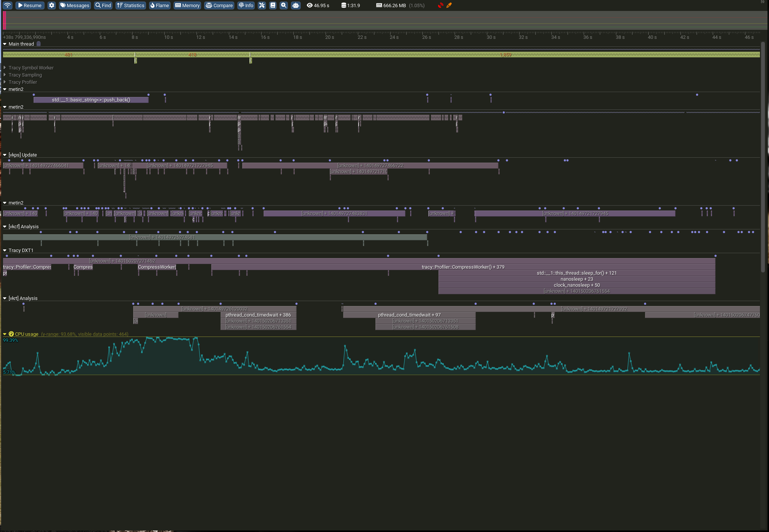Image resolution: width=769 pixels, height=532 pixels.
Task: Select the CompressWorker() + 379 zone
Action: pos(463,267)
